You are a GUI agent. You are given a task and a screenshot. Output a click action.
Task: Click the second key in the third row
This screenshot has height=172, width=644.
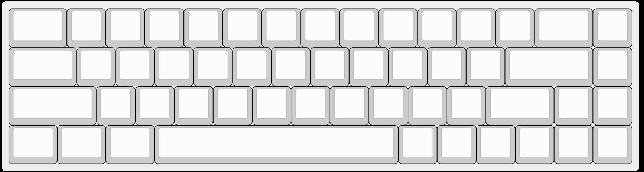[115, 105]
